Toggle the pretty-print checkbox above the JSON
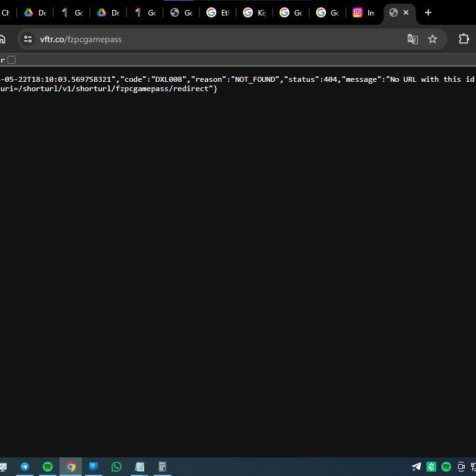The image size is (476, 476). [11, 60]
